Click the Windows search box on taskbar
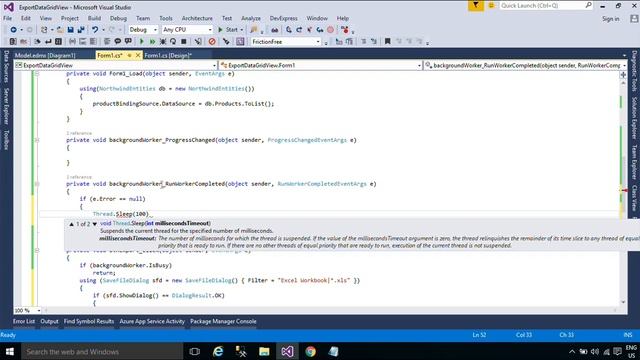The width and height of the screenshot is (640, 360). [102, 351]
